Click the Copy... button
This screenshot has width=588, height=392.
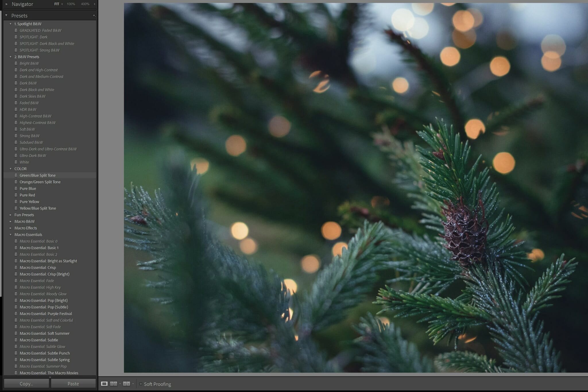[26, 383]
